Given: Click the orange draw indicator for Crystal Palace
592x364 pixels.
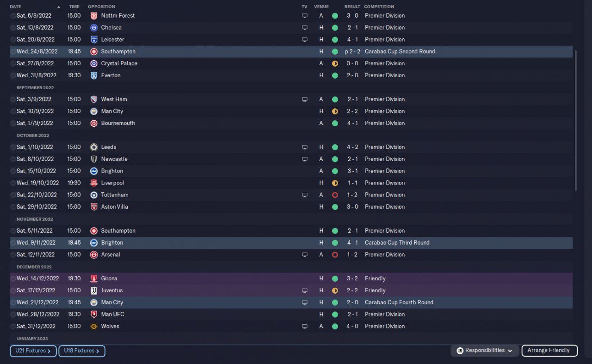Looking at the screenshot, I should [335, 63].
